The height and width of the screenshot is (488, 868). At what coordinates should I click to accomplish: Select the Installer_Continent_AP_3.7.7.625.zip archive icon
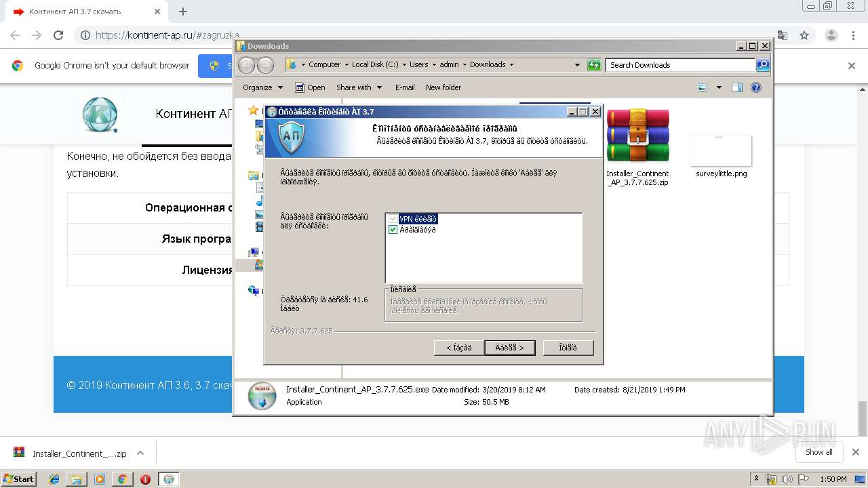point(637,135)
